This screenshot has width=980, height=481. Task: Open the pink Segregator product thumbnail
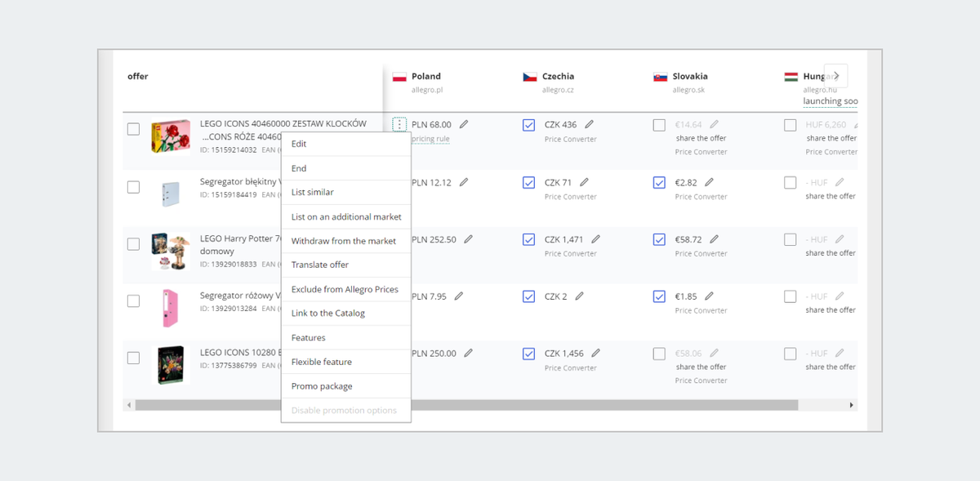(170, 308)
